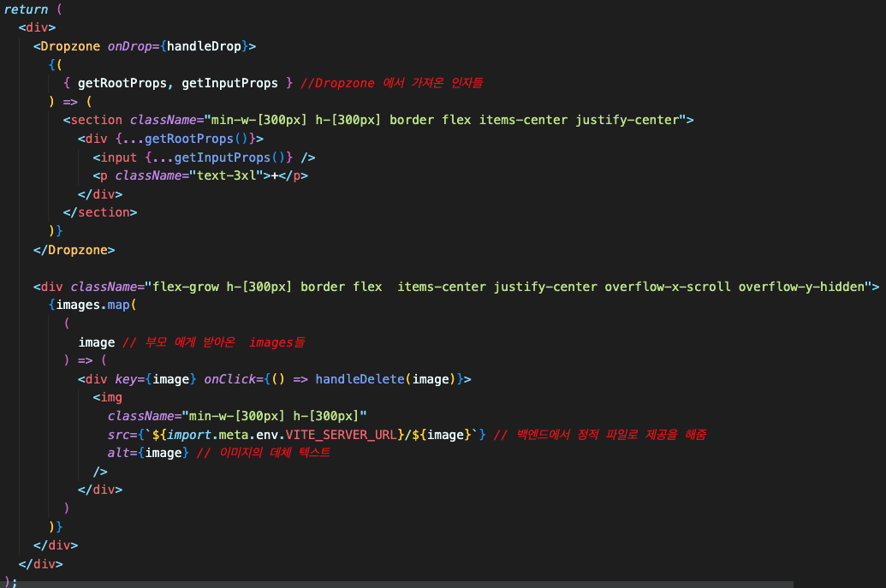
Task: Select the getRootProps parameter in destructuring
Action: (x=122, y=83)
